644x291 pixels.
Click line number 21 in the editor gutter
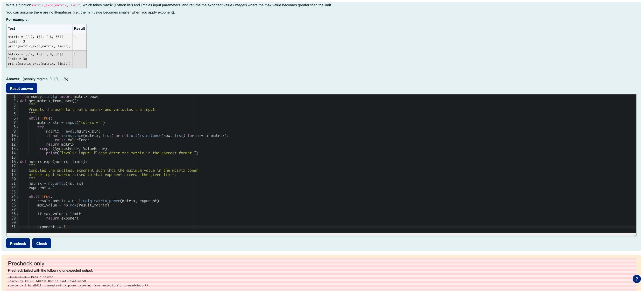coord(14,184)
